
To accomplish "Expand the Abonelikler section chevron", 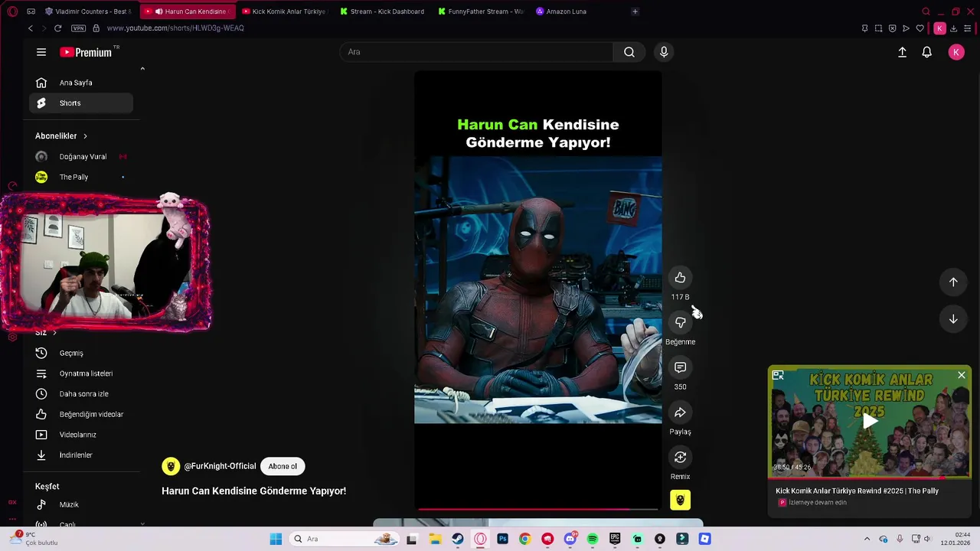I will click(85, 136).
